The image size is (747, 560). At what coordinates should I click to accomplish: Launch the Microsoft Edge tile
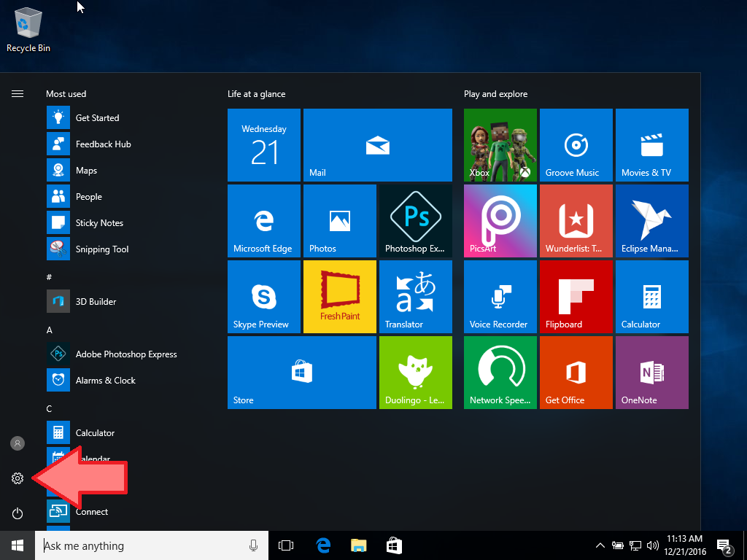click(264, 221)
